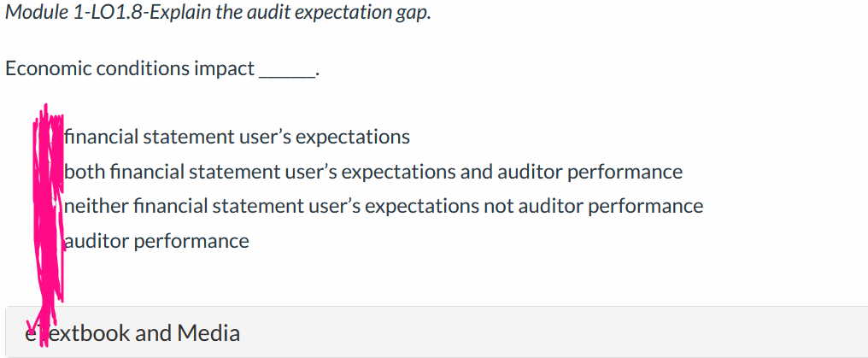This screenshot has height=358, width=868.
Task: Select the "auditor performance" answer choice
Action: coord(156,241)
